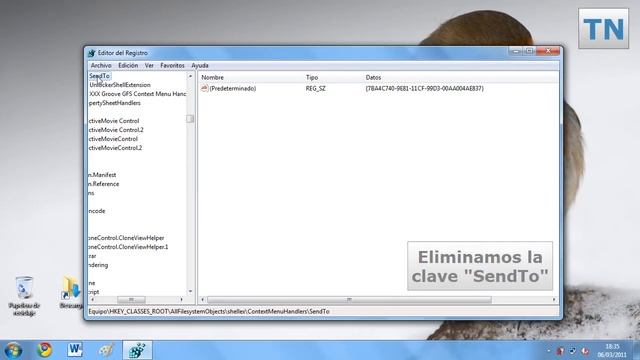This screenshot has height=360, width=640.
Task: Click the tree pane vertical scrollbar thumb
Action: pos(190,118)
